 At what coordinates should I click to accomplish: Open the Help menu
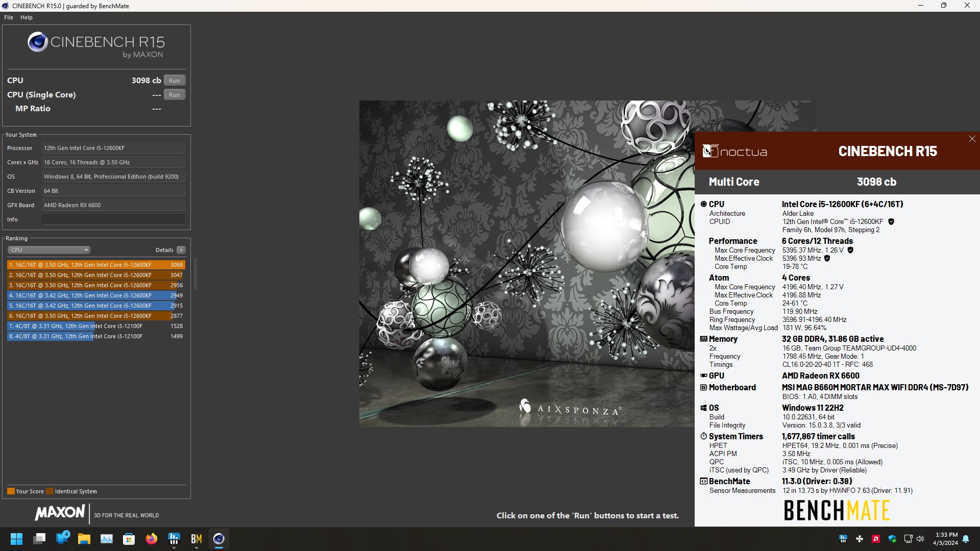[27, 17]
